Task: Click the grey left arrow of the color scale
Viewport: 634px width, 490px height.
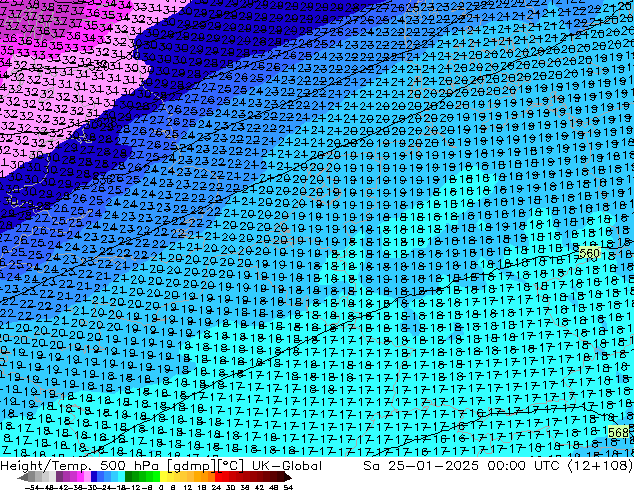Action: 22,477
